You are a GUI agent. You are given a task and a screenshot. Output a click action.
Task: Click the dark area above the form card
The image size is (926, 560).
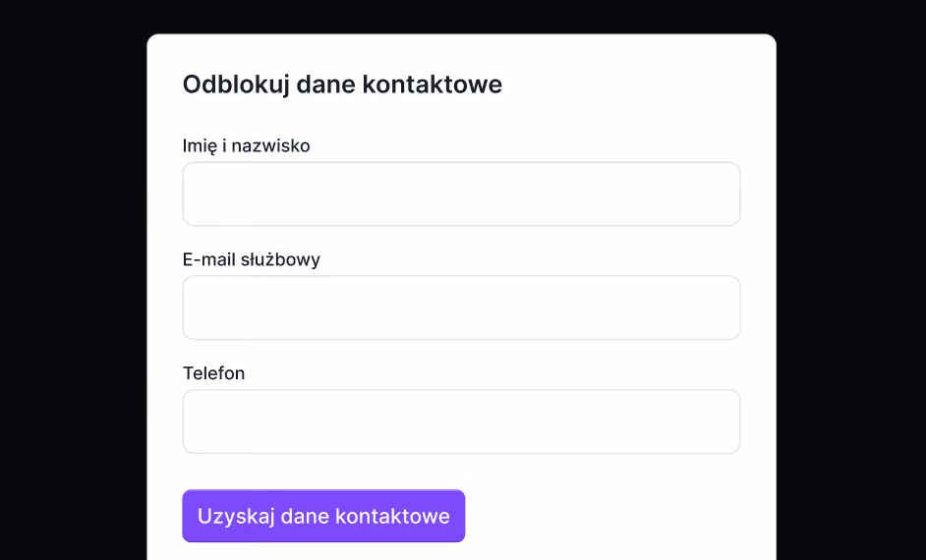click(461, 17)
